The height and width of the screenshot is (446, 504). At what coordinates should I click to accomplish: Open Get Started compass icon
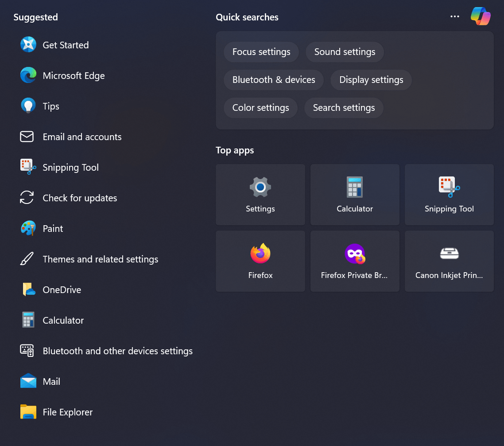click(28, 44)
